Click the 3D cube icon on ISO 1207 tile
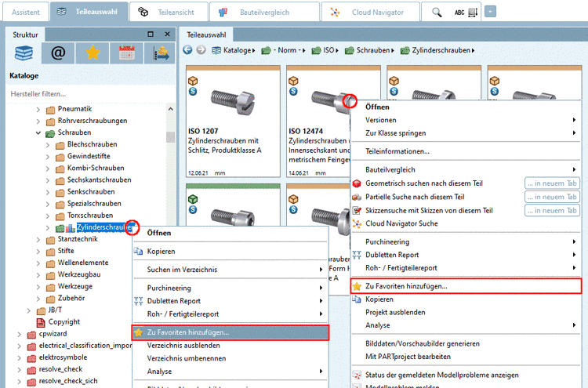 (193, 81)
